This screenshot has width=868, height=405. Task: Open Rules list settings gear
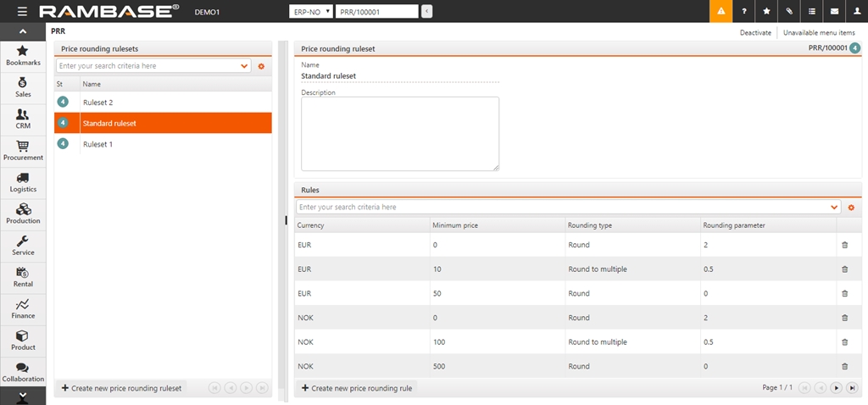click(x=851, y=208)
